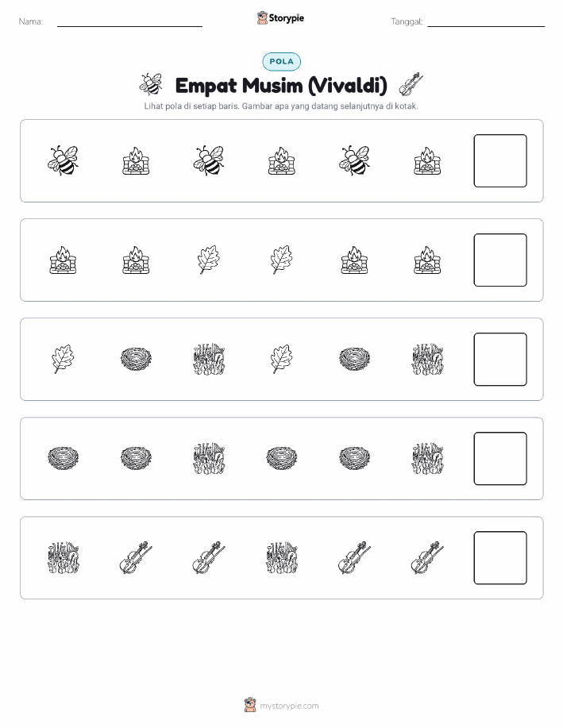Screen dimensions: 563x728
Task: Select the last violin in row five
Action: click(427, 557)
